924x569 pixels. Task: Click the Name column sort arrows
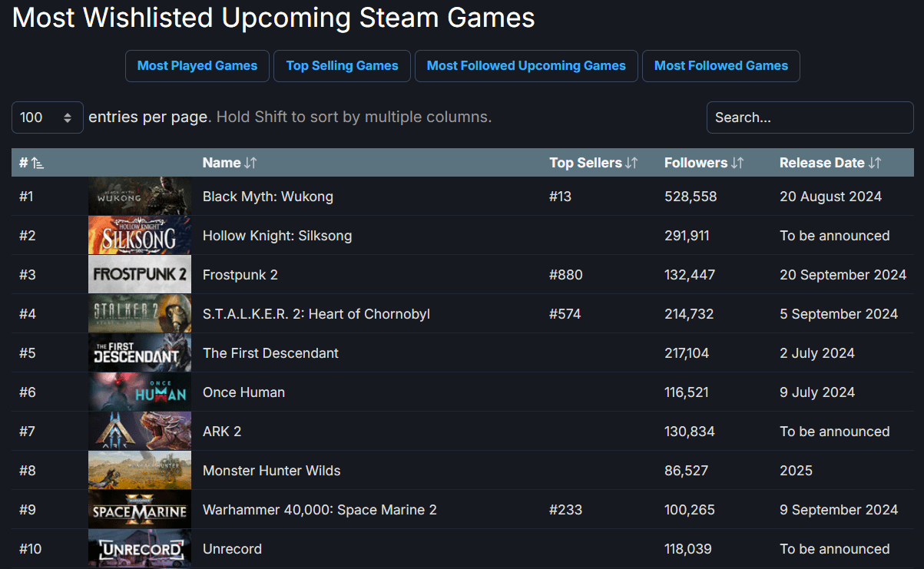tap(250, 163)
